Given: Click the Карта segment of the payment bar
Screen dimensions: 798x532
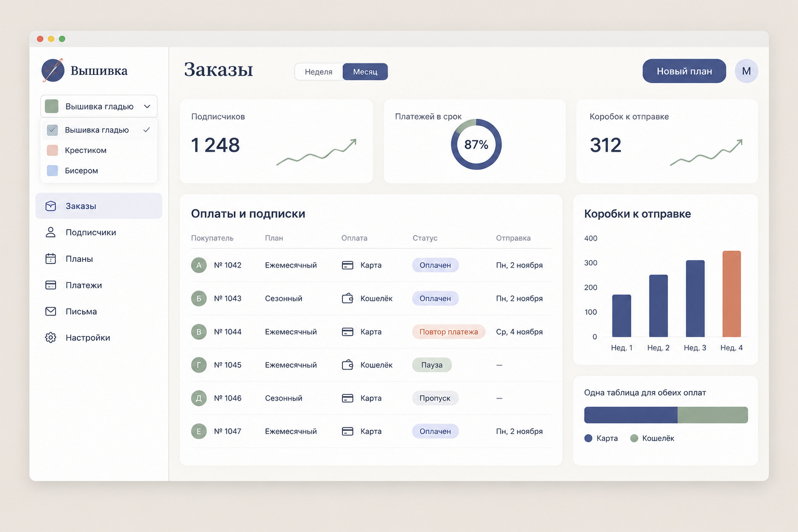Looking at the screenshot, I should 631,415.
